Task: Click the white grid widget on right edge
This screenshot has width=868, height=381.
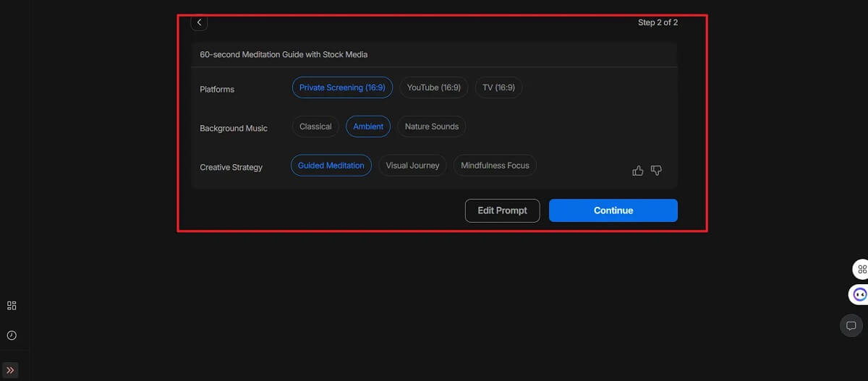Action: 861,270
